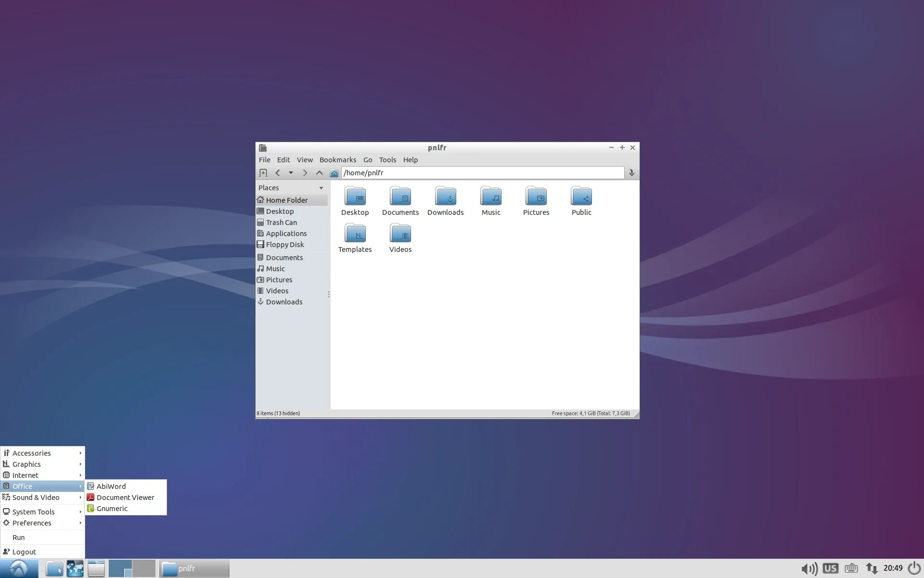Click the volume icon in system tray
Image resolution: width=924 pixels, height=578 pixels.
809,569
